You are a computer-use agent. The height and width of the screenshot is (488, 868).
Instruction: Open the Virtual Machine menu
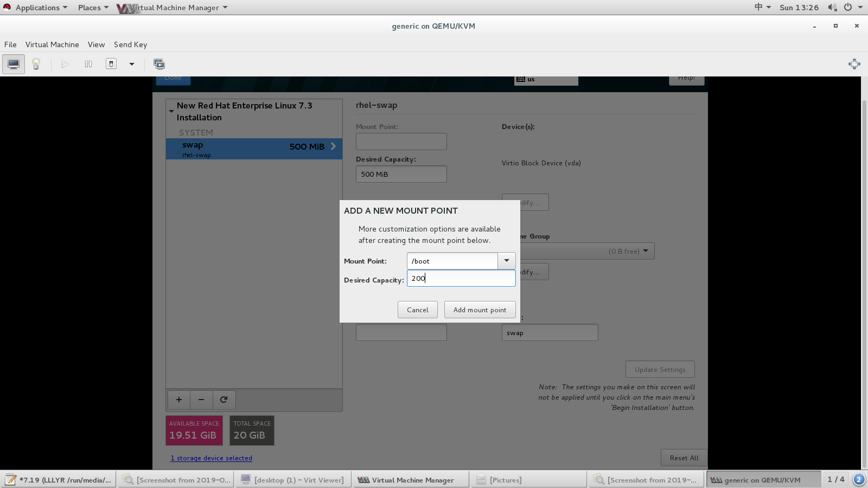click(52, 44)
